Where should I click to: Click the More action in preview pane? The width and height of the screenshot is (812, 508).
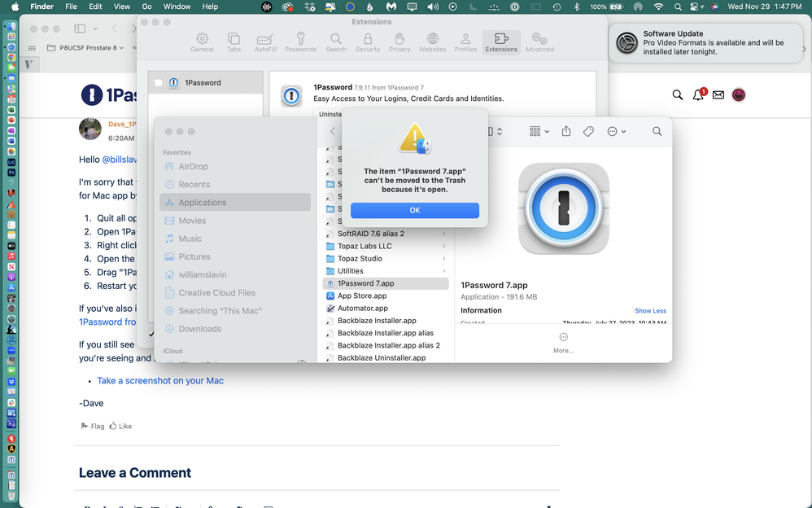point(563,342)
